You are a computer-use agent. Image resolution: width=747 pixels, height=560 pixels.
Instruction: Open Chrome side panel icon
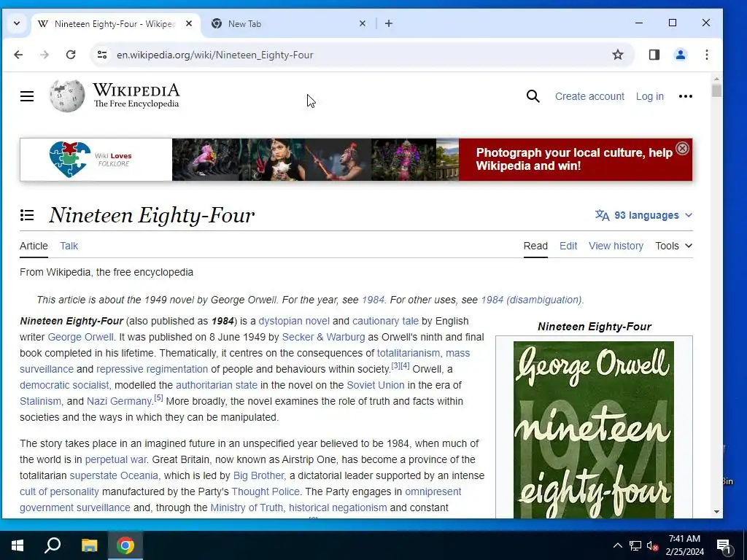pyautogui.click(x=654, y=55)
